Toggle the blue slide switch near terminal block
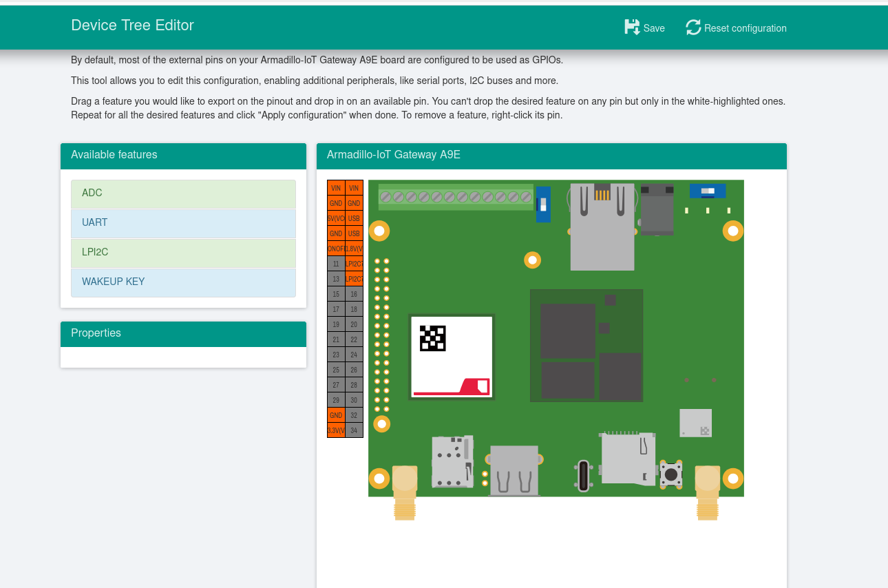888x588 pixels. tap(543, 204)
